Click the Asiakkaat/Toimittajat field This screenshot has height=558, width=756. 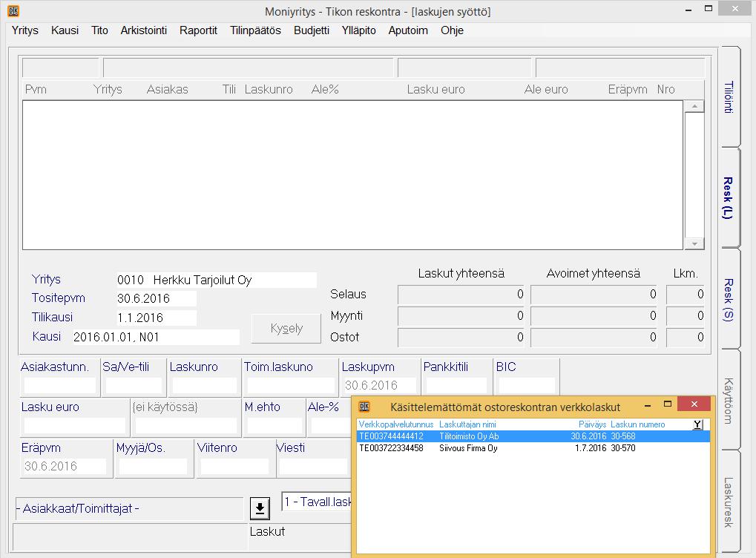click(129, 509)
